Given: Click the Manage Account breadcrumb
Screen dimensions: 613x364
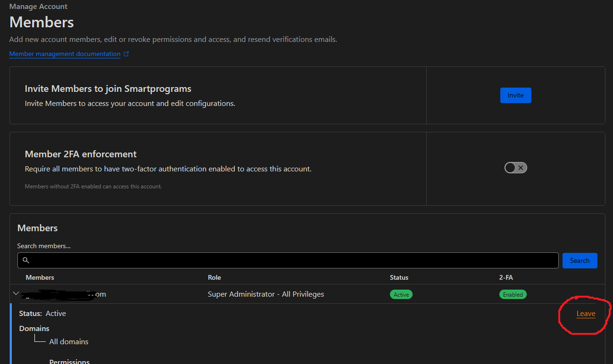Looking at the screenshot, I should coord(38,7).
